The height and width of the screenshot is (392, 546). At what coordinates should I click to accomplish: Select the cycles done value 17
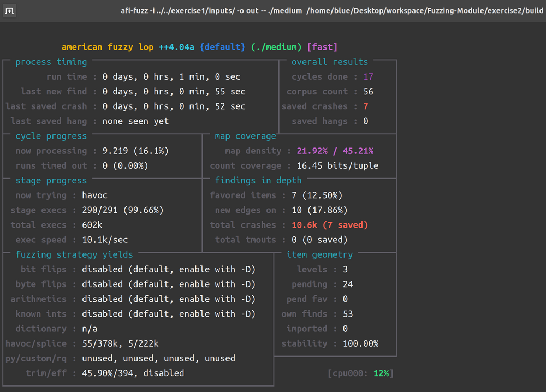pos(368,76)
